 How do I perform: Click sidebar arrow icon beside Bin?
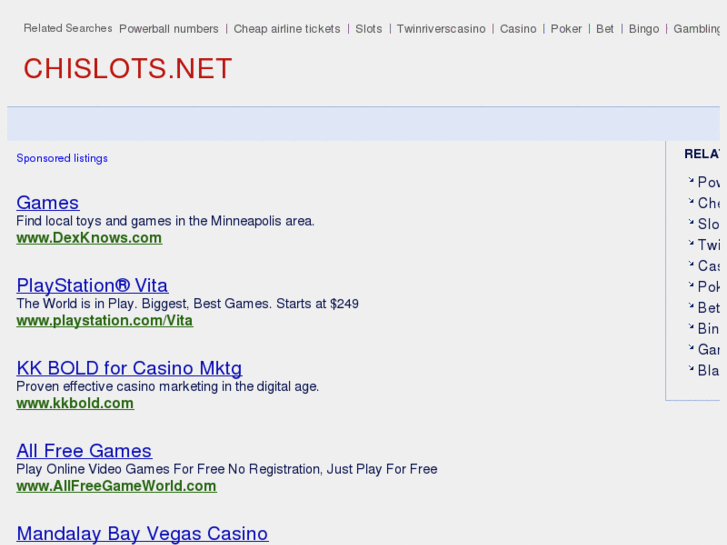pos(691,327)
